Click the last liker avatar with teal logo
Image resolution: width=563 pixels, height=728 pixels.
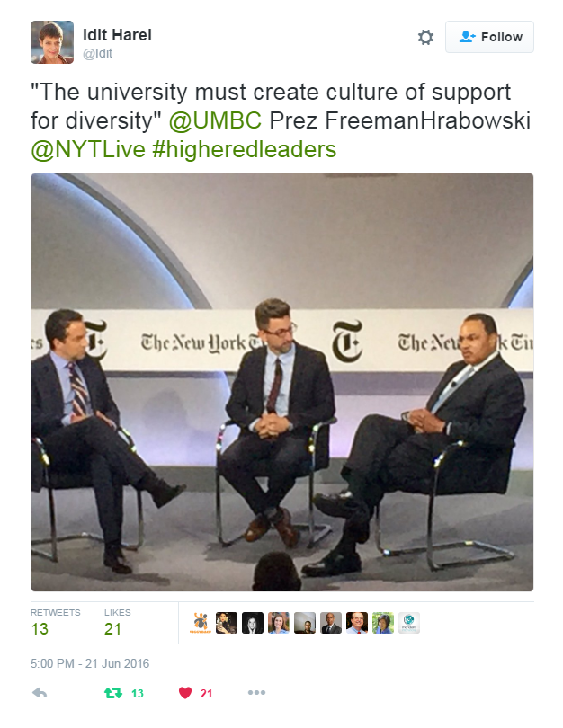point(409,623)
